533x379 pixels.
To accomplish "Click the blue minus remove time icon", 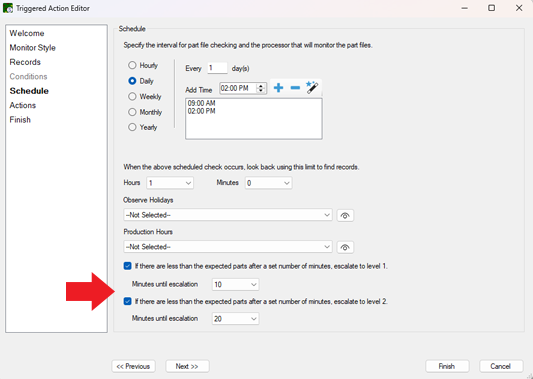I will point(295,88).
